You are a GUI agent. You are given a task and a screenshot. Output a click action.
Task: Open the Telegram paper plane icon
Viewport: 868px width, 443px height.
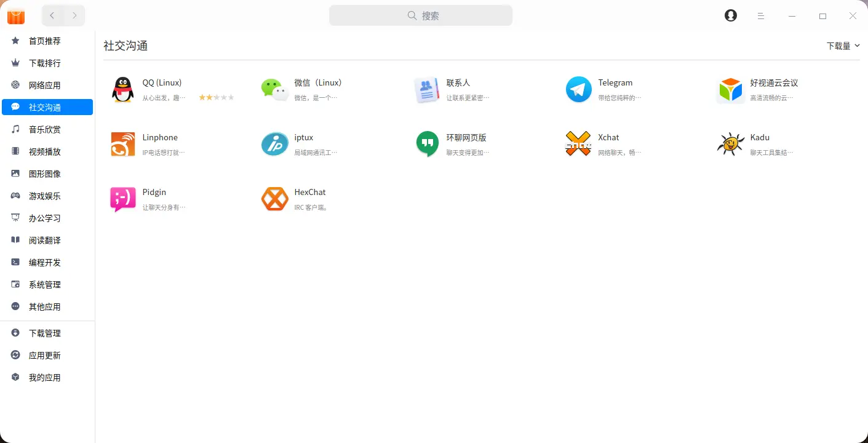tap(578, 90)
